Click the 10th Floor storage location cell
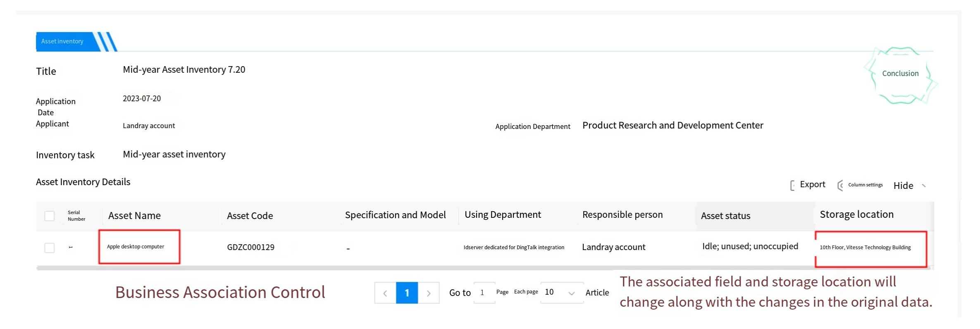Screen dimensions: 980x329 point(865,248)
